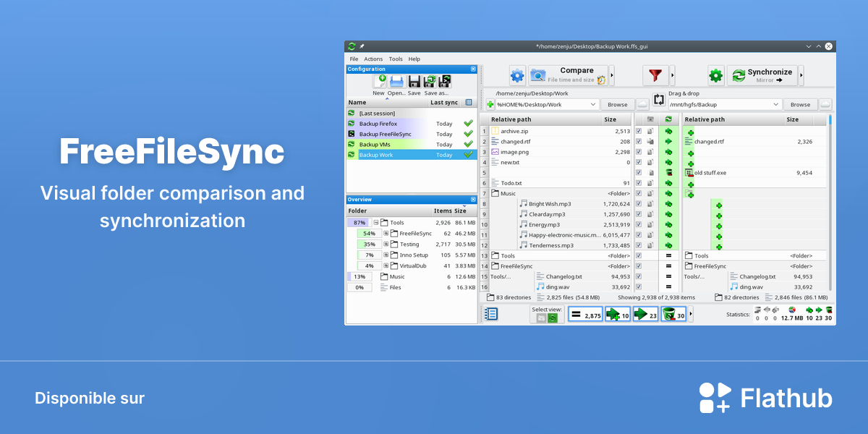The height and width of the screenshot is (434, 868).
Task: Open synchronization settings green gear
Action: click(x=715, y=75)
